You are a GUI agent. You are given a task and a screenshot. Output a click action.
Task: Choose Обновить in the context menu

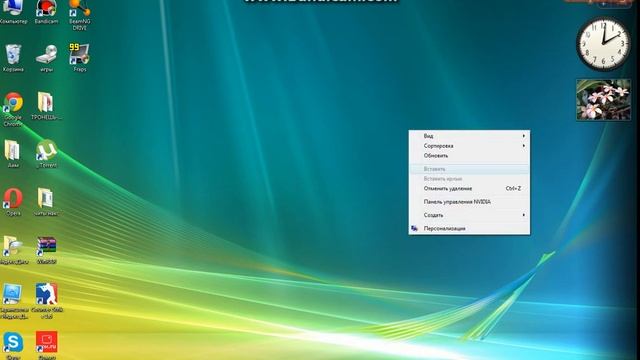[x=469, y=156]
